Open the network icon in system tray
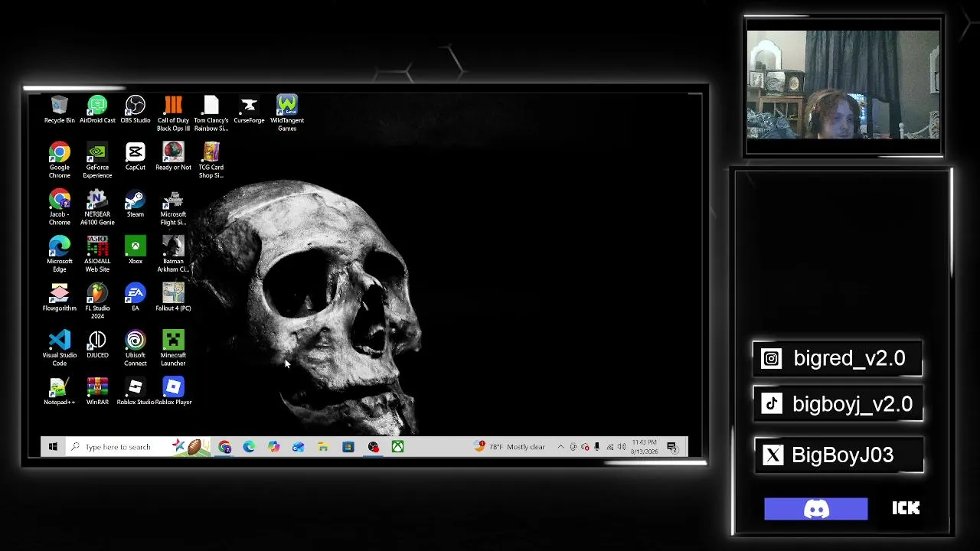Image resolution: width=980 pixels, height=551 pixels. (x=609, y=447)
